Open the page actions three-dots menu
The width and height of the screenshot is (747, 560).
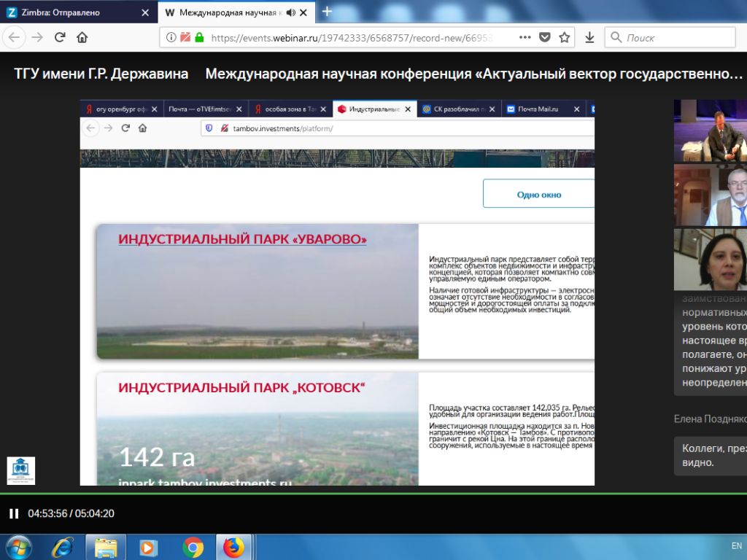[x=525, y=37]
